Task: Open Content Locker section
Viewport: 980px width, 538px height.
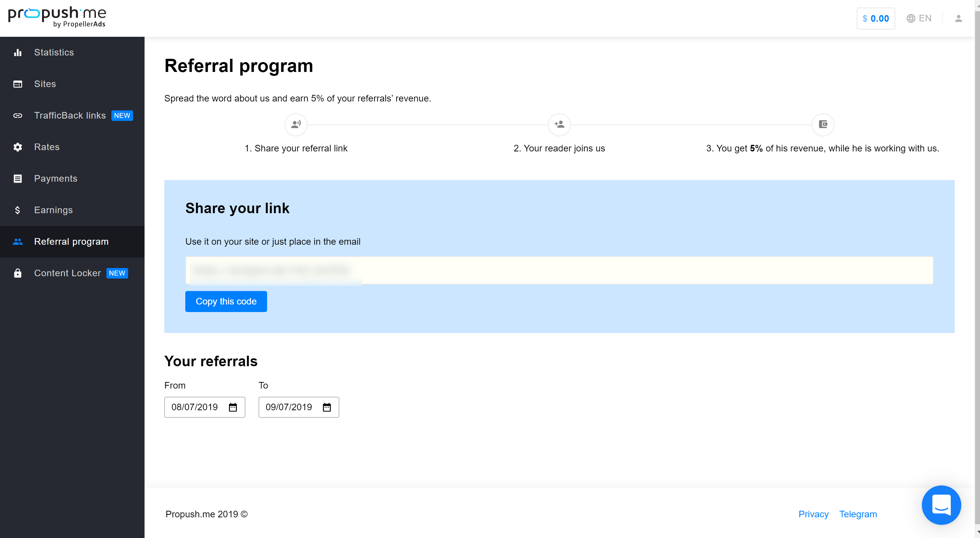Action: coord(72,273)
